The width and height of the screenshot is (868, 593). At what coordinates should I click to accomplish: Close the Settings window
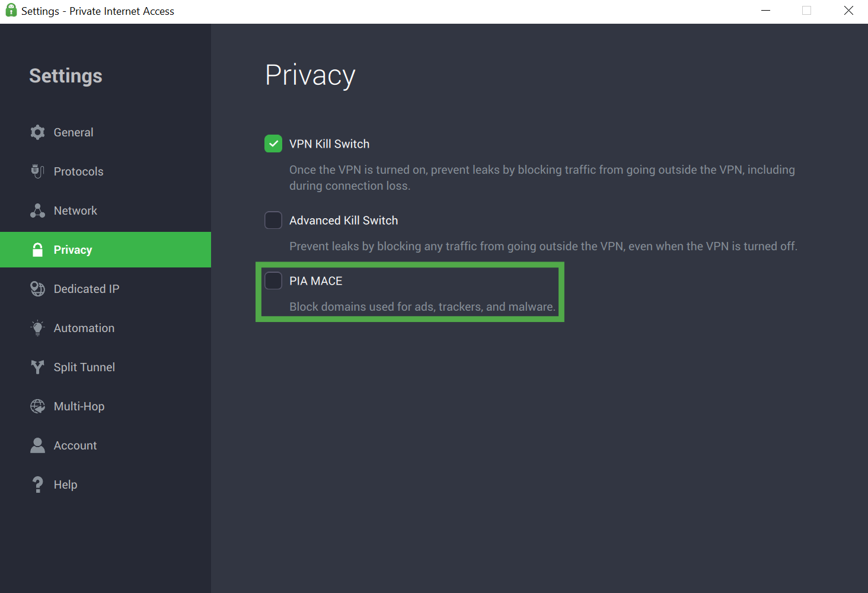(848, 11)
